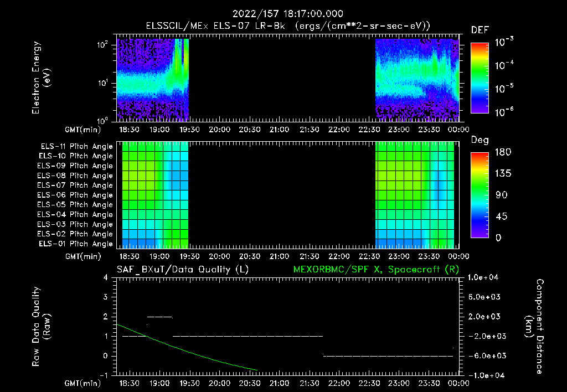
Task: Select the ELS-05 Pitch Angle row label
Action: [x=75, y=205]
